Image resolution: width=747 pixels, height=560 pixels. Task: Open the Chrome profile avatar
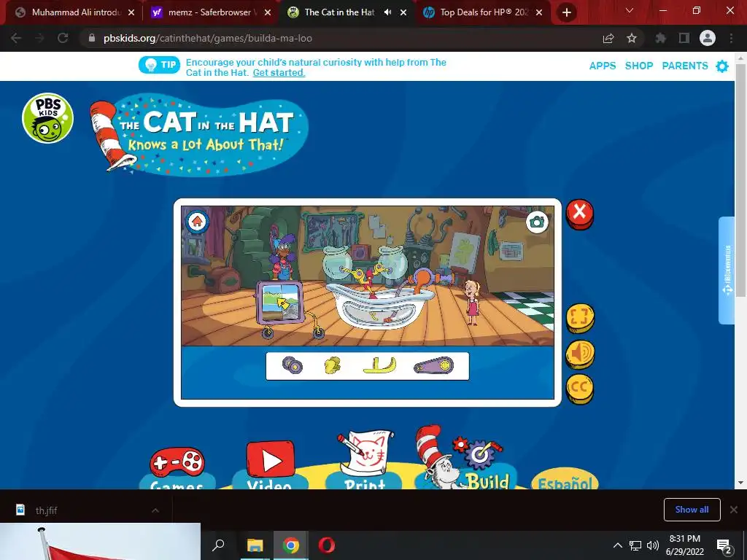click(x=708, y=38)
